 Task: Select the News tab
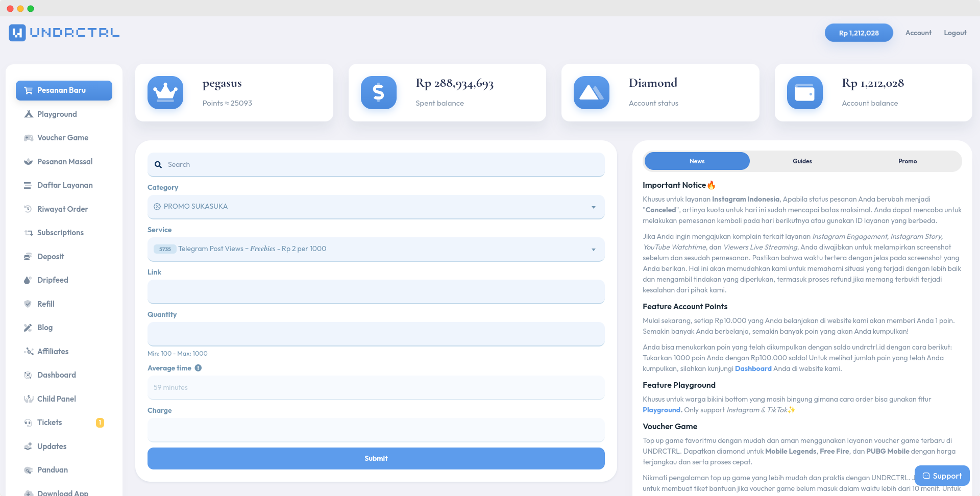coord(697,161)
